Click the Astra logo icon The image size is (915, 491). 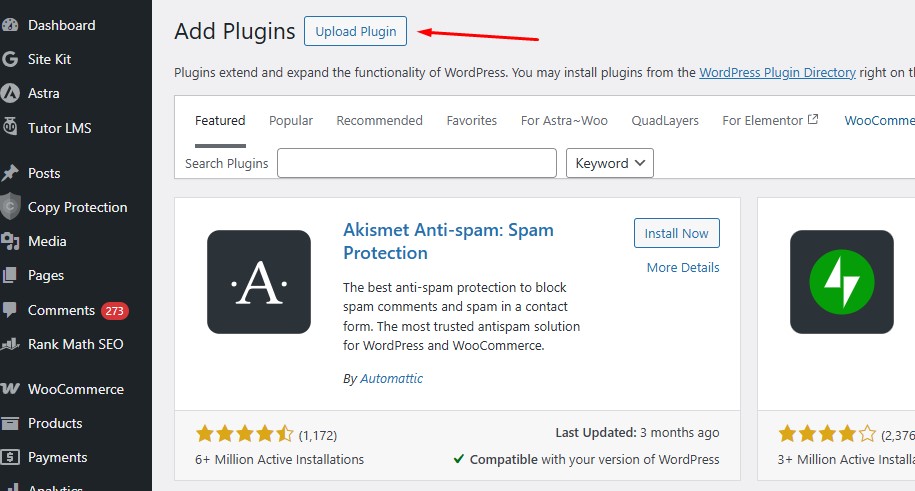click(9, 93)
